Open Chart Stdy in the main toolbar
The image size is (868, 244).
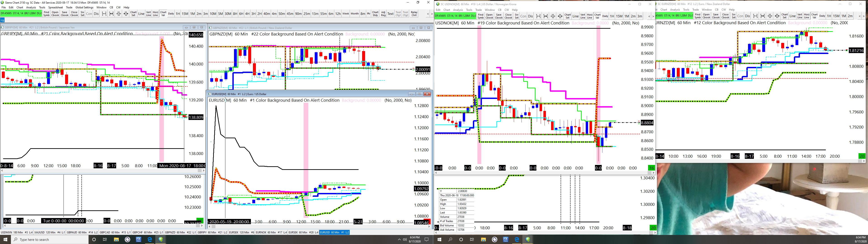375,14
